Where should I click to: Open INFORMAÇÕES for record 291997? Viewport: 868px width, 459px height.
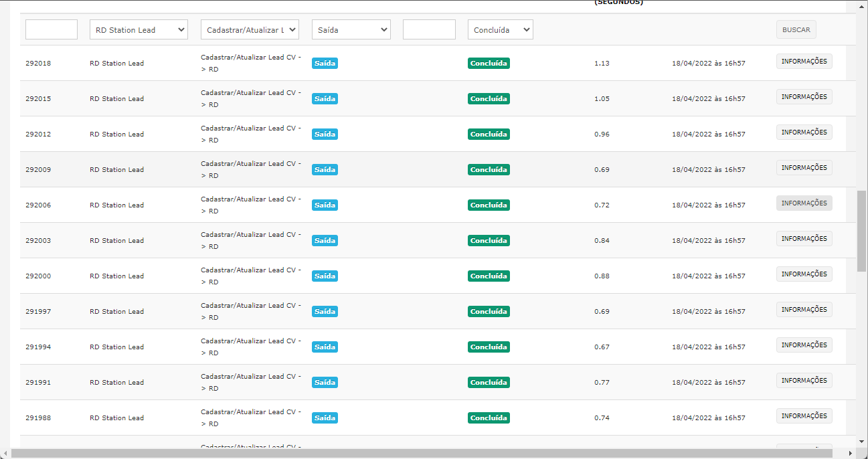[x=804, y=310]
